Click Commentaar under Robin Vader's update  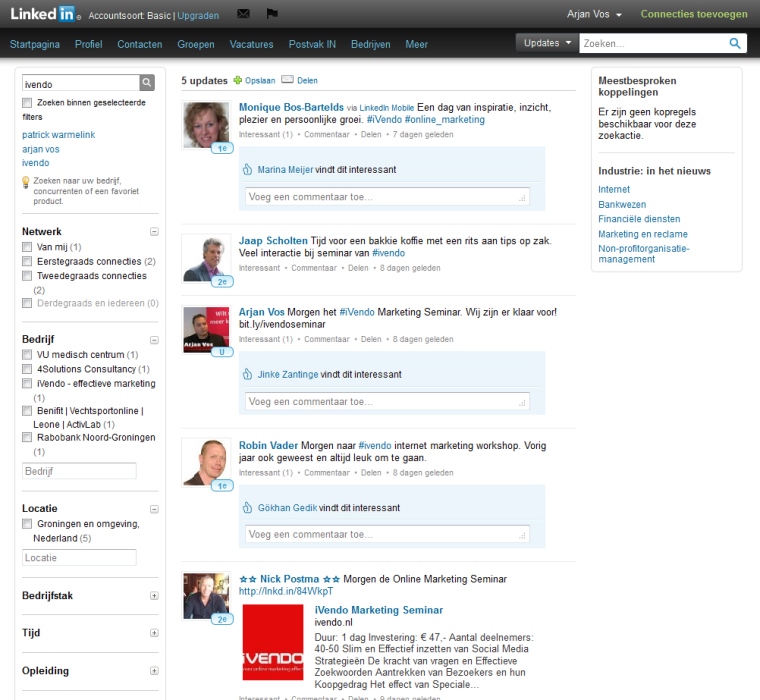point(326,473)
